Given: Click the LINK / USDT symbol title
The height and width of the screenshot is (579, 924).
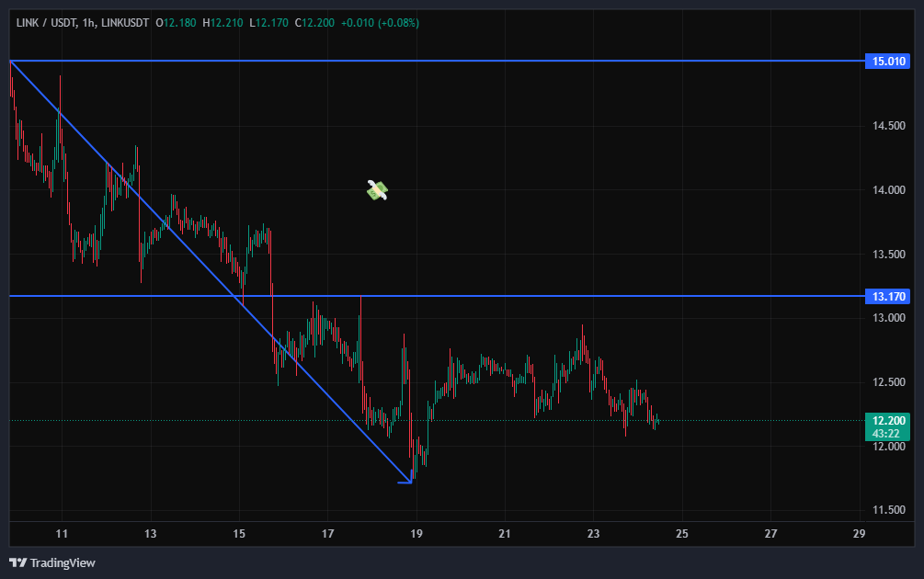Looking at the screenshot, I should tap(46, 22).
